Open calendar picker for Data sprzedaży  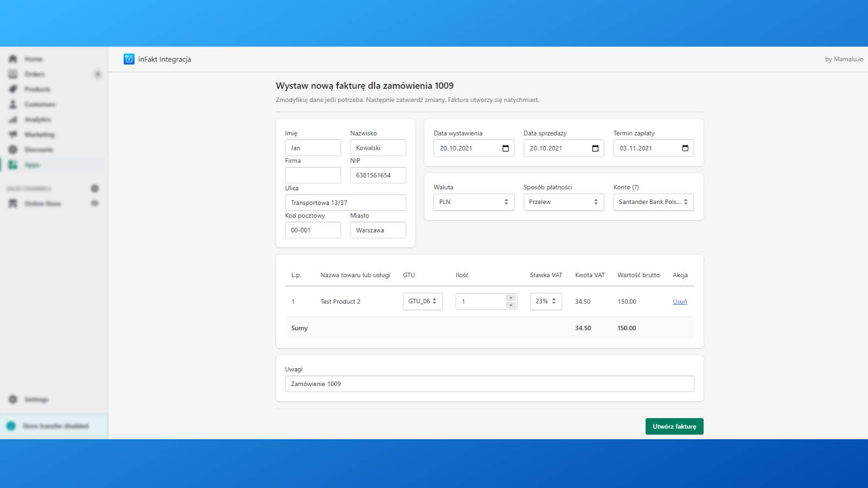595,148
